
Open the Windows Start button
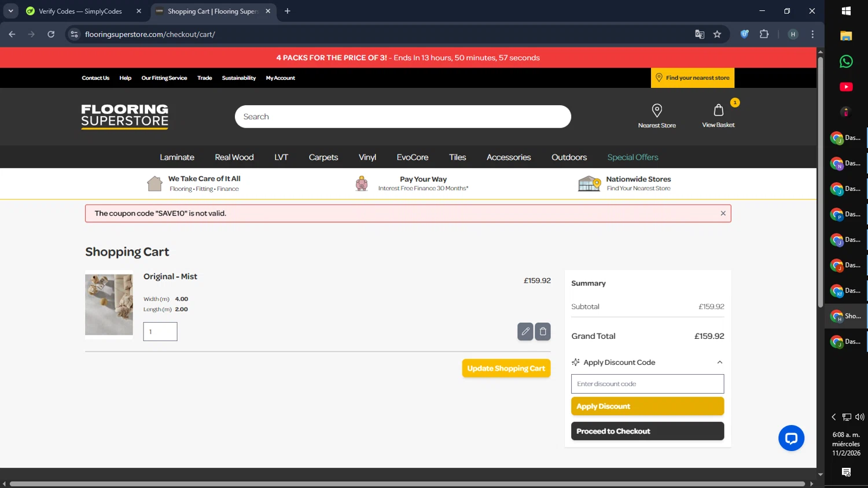846,11
